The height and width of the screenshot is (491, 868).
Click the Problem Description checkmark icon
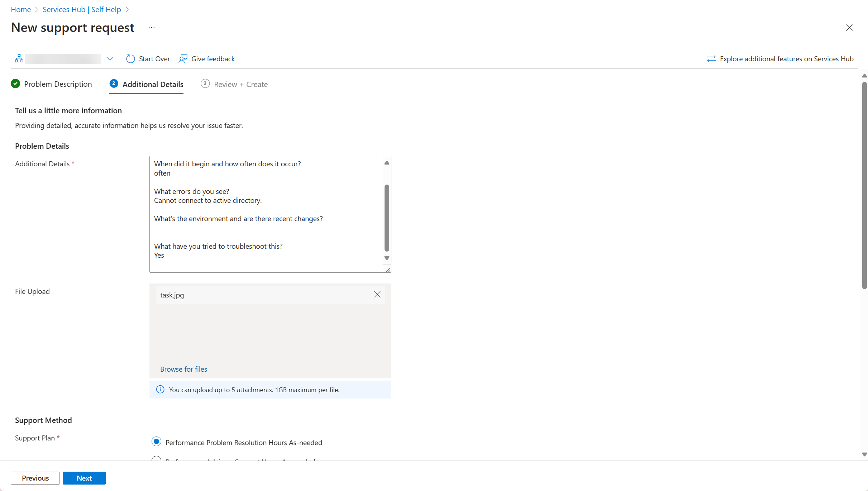pos(15,84)
